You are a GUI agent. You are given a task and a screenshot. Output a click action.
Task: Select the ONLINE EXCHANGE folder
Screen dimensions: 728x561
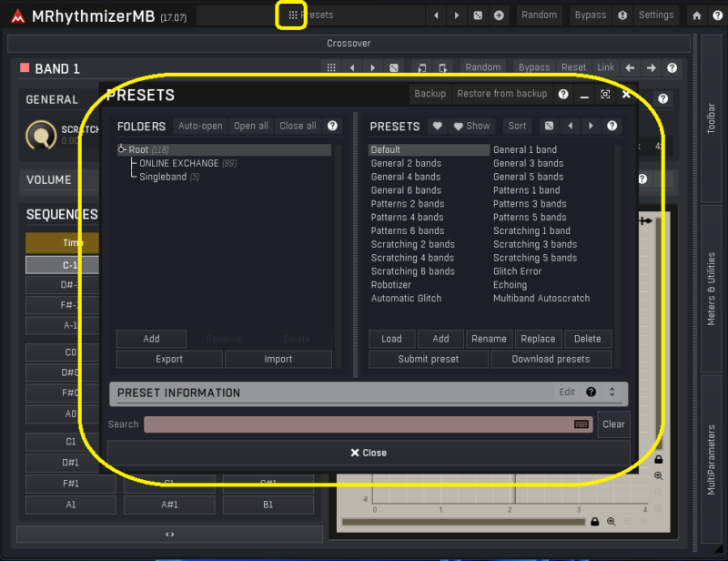(x=178, y=164)
